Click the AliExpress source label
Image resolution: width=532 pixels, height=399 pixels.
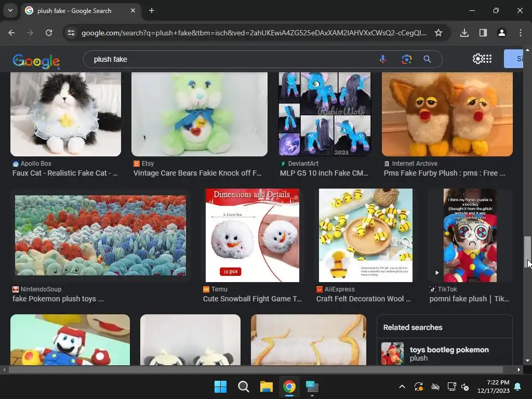[x=339, y=289]
